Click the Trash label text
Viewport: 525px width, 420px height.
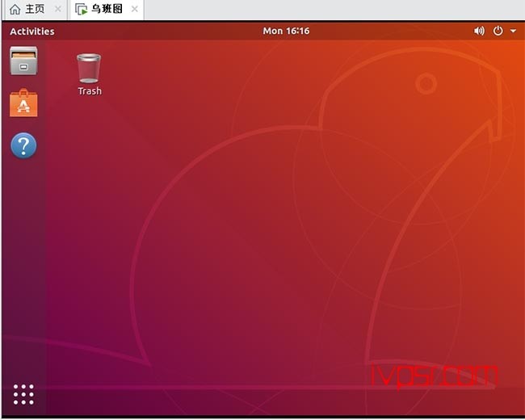pos(90,90)
